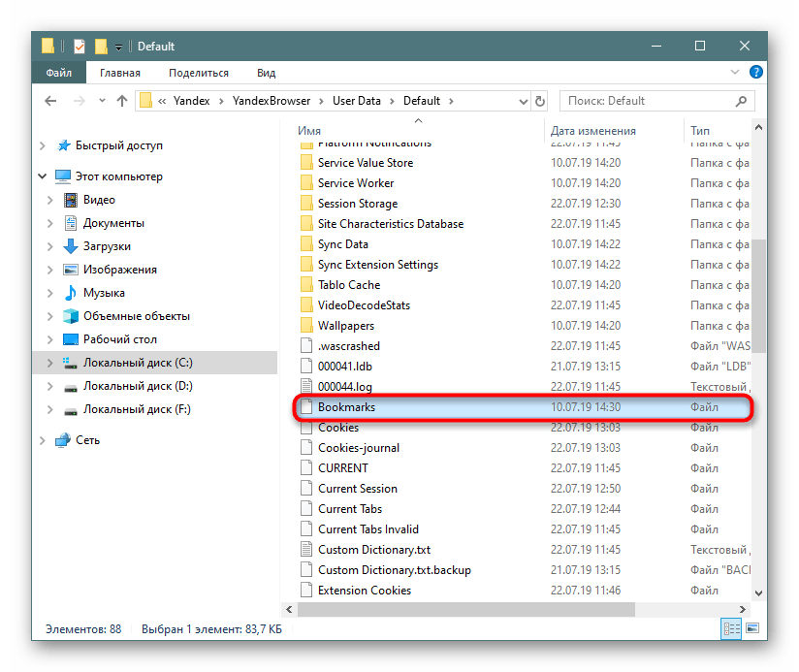Image resolution: width=799 pixels, height=672 pixels.
Task: Click the refresh button beside address bar
Action: pyautogui.click(x=540, y=100)
